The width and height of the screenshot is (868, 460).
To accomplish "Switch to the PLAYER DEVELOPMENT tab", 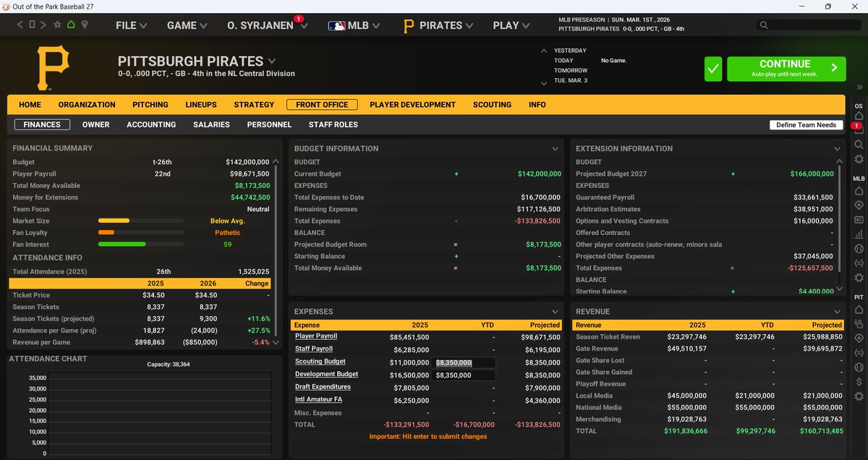I will tap(412, 105).
